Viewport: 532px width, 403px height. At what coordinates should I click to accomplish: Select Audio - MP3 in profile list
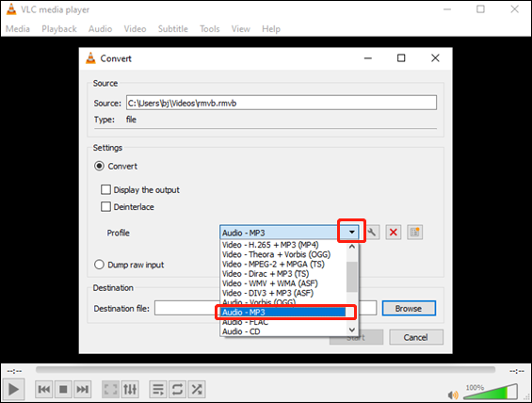pyautogui.click(x=283, y=312)
